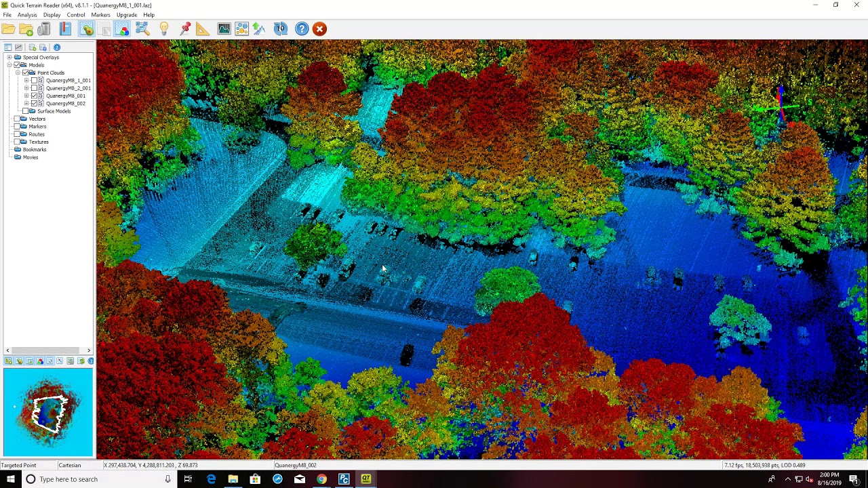Screen dimensions: 868x488
Task: Uncheck the QuanergyM8_001 layer checkbox
Action: [34, 96]
